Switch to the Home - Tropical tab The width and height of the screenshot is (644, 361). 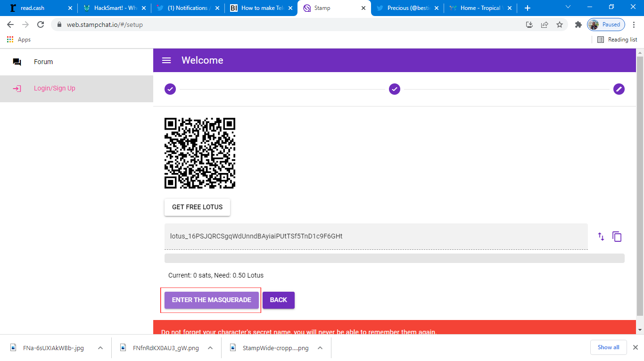click(481, 8)
